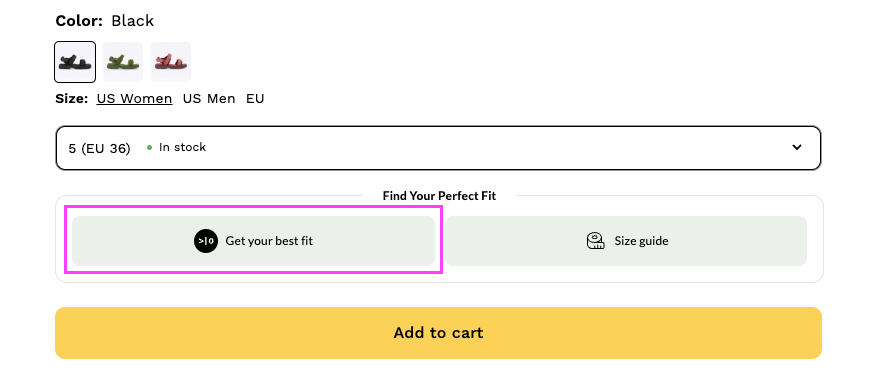Open the size selection dropdown box
The height and width of the screenshot is (384, 875).
(x=439, y=148)
